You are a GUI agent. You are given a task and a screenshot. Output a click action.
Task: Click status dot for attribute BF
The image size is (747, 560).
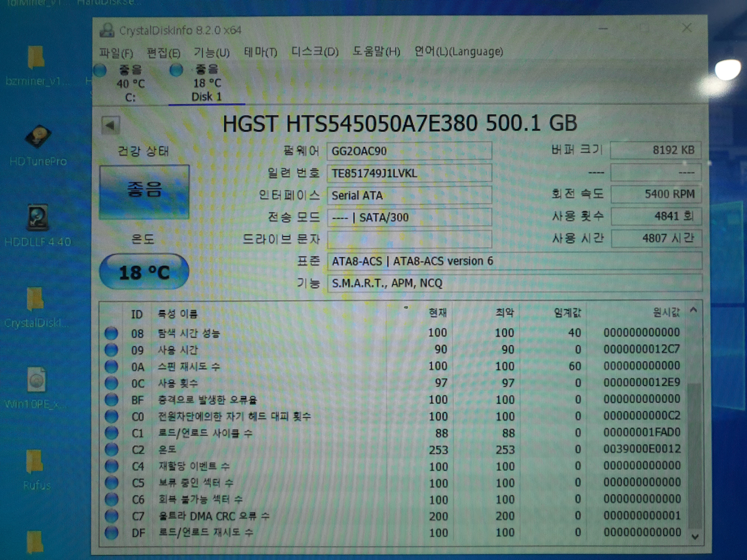pos(112,400)
